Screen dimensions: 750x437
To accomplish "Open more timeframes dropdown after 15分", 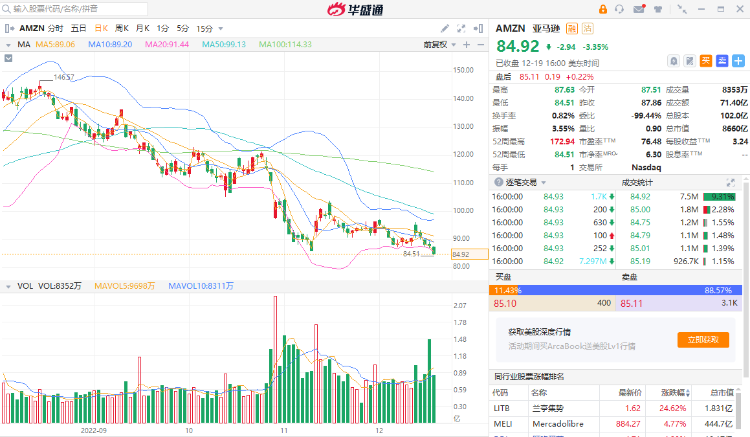I will (x=221, y=29).
